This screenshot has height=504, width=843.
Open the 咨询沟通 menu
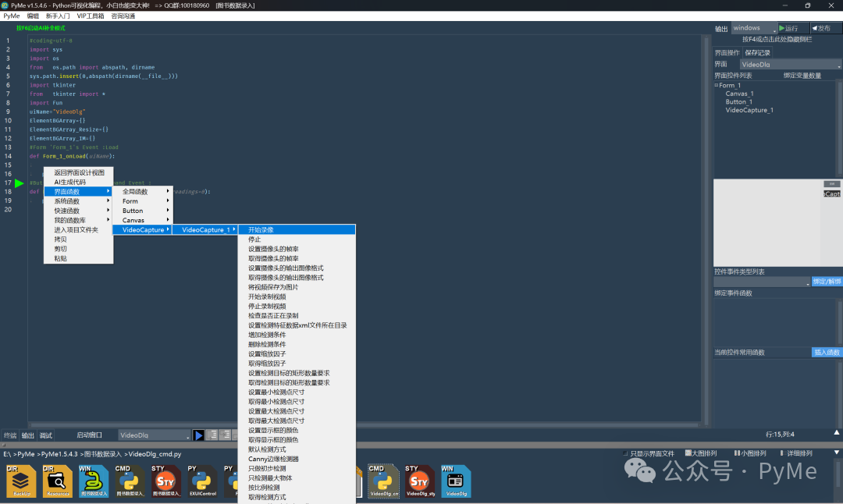123,16
